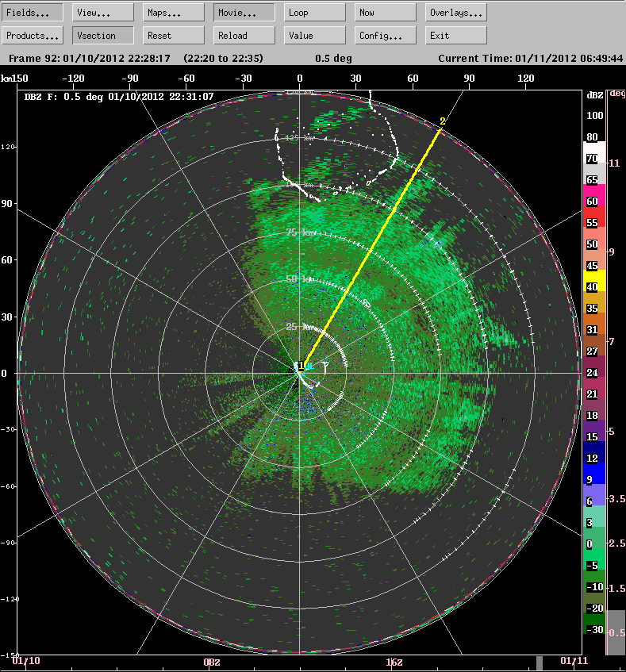
Task: Click the -30 dBZ dark green swatch
Action: (595, 624)
